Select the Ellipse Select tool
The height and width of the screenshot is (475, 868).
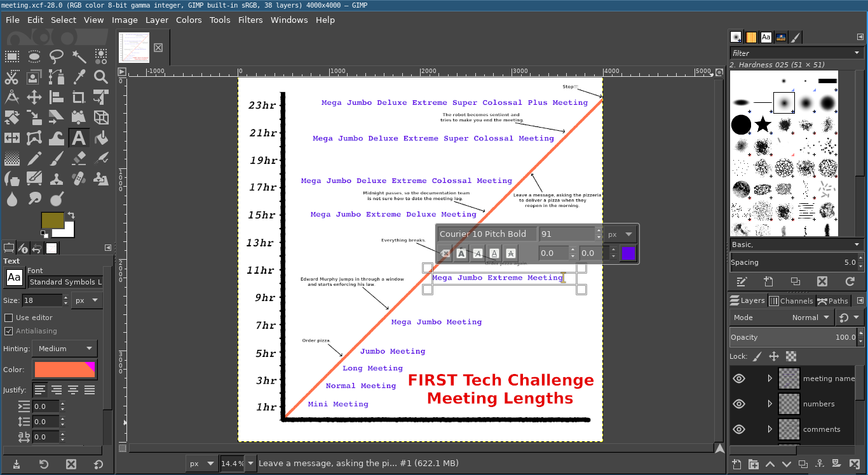click(34, 57)
